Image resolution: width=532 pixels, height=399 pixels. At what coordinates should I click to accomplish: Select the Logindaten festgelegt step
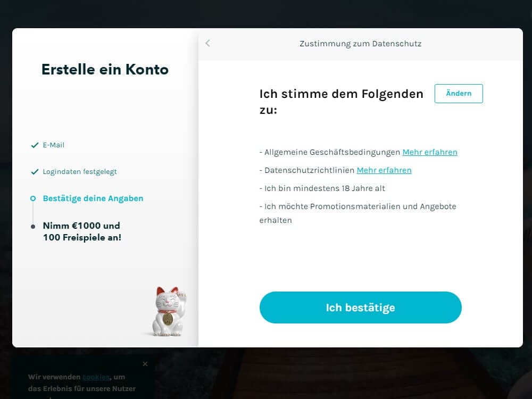[80, 172]
